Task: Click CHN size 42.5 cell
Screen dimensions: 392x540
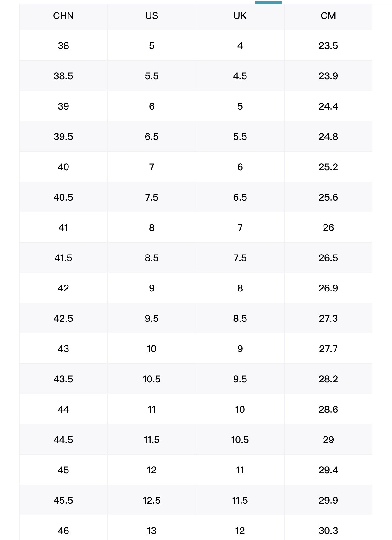Action: point(63,318)
